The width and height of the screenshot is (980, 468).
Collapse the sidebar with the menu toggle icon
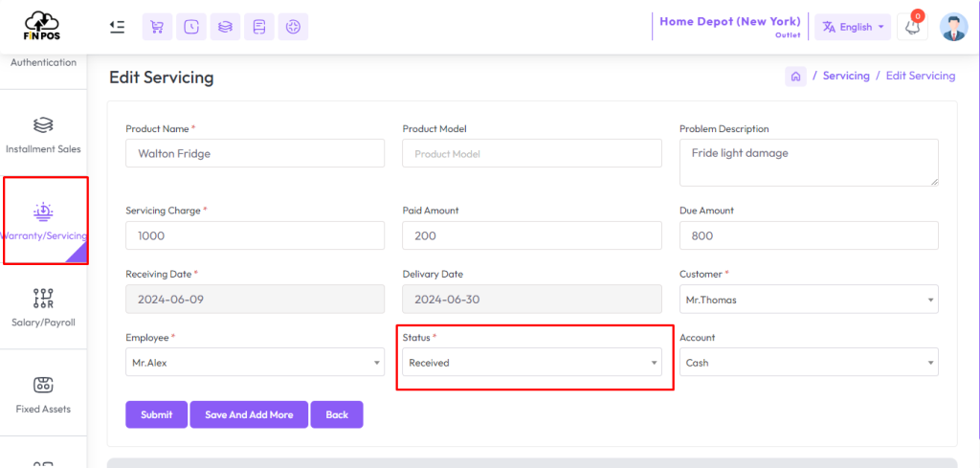117,27
